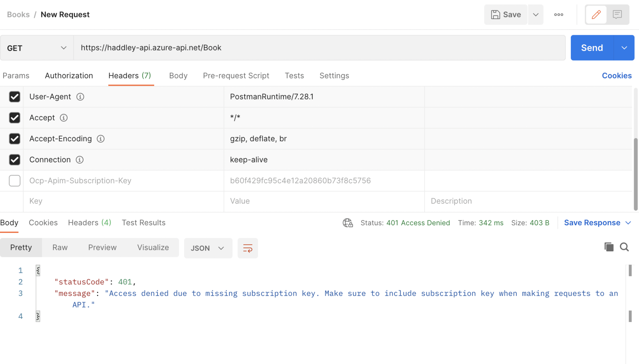Click the pencil edit mode icon
Viewport: 639px width, 364px height.
(x=596, y=15)
